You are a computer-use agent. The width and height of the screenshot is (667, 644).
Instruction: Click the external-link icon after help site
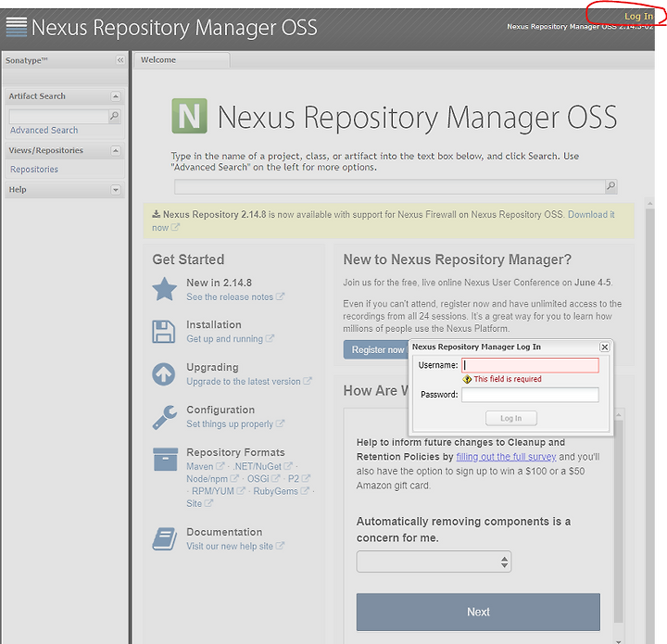point(280,546)
